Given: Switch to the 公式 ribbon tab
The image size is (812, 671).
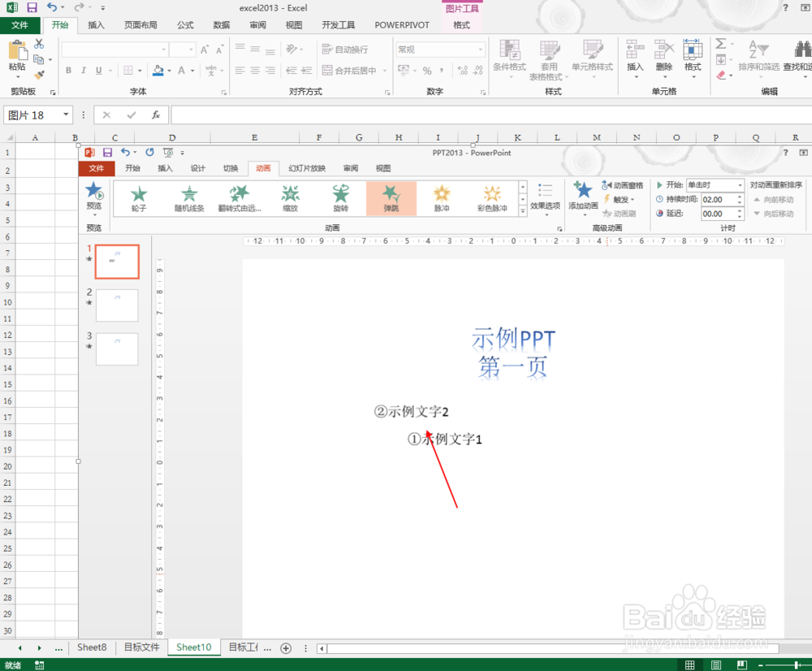Looking at the screenshot, I should click(185, 25).
